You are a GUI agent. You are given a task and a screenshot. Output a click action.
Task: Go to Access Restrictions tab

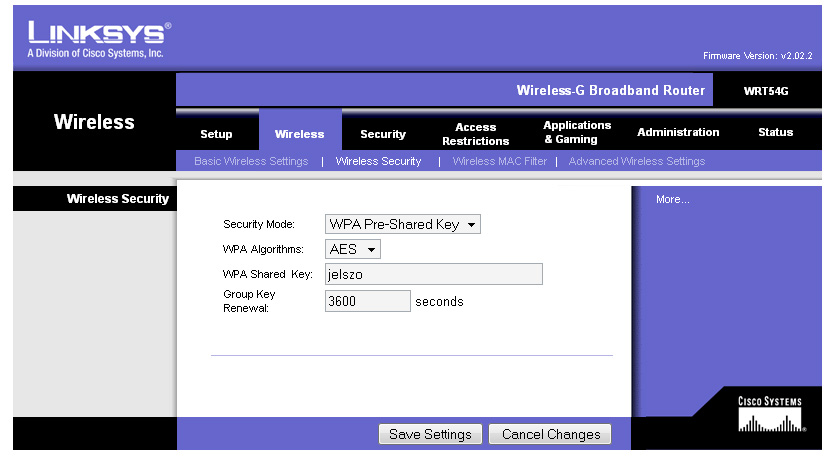pos(476,134)
